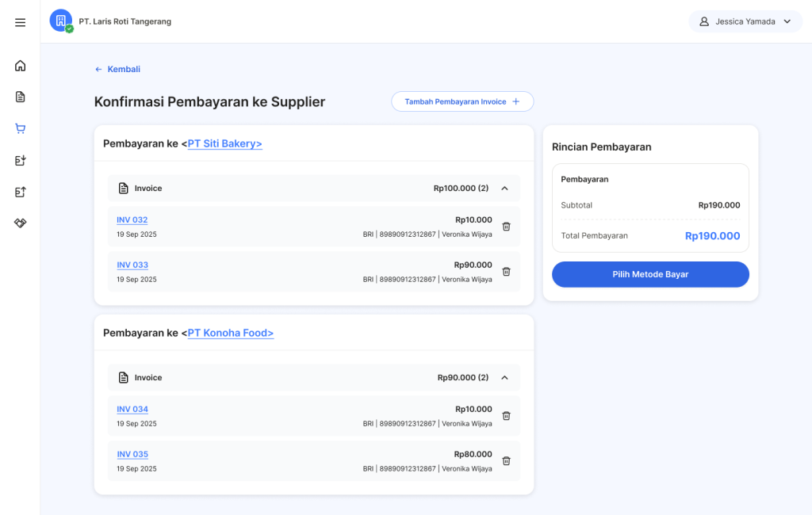Viewport: 812px width, 515px height.
Task: Remove invoice INV 035 with trash icon
Action: 507,461
